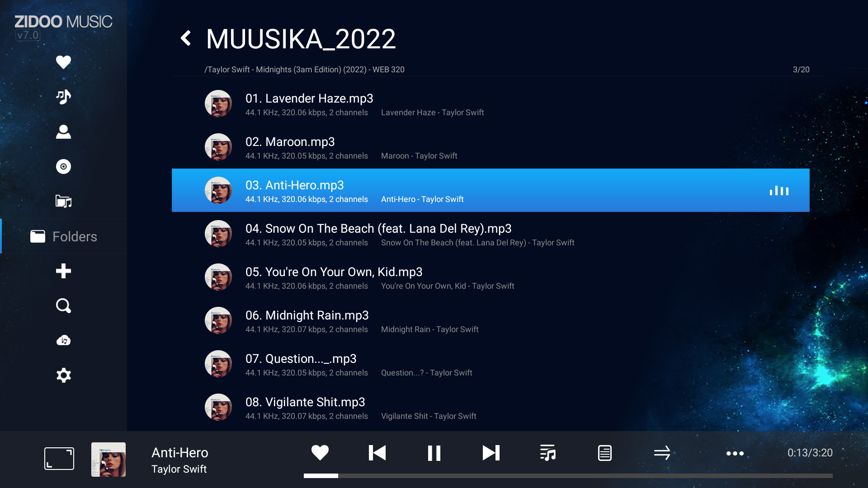The width and height of the screenshot is (868, 488).
Task: Click the ZIDOO MUSIC logo
Action: click(63, 22)
